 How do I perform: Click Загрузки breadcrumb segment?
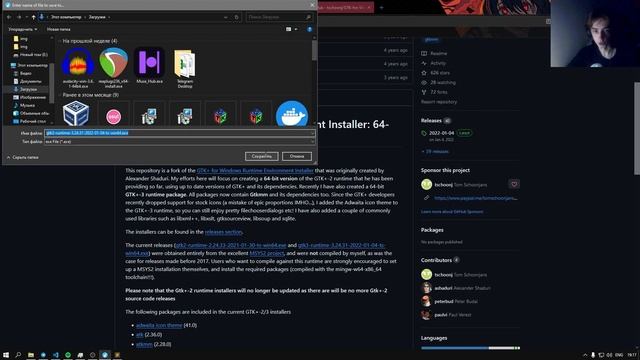point(97,17)
